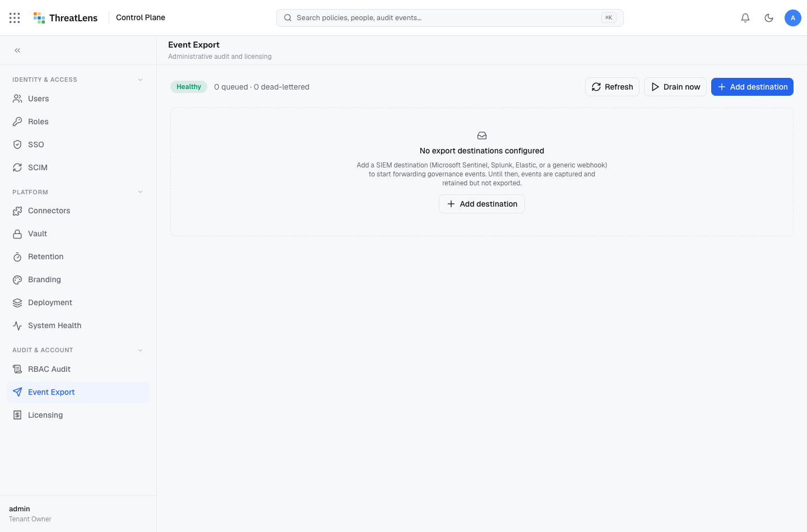
Task: Click the ⌘K shortcut badge
Action: (609, 18)
